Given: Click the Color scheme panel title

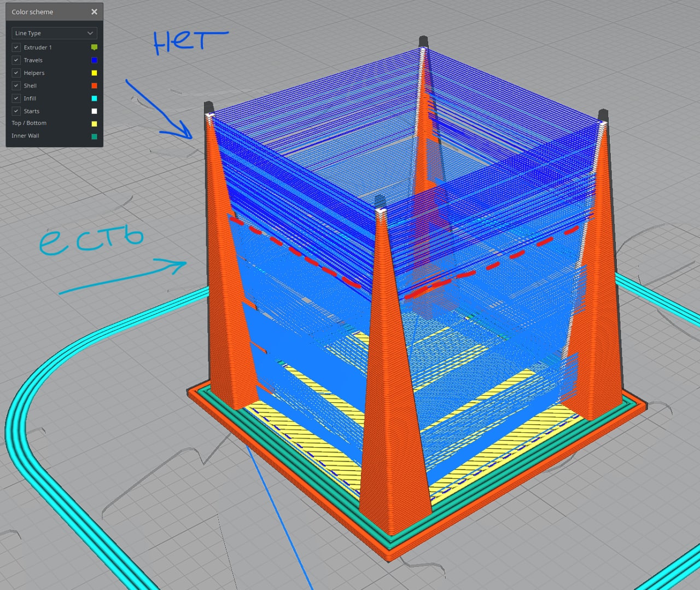Looking at the screenshot, I should click(32, 11).
